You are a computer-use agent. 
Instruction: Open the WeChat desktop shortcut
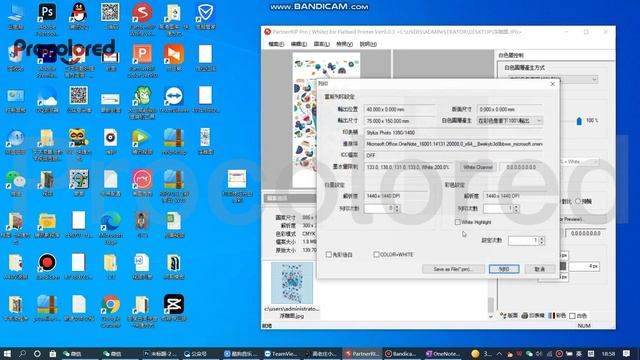click(x=16, y=180)
